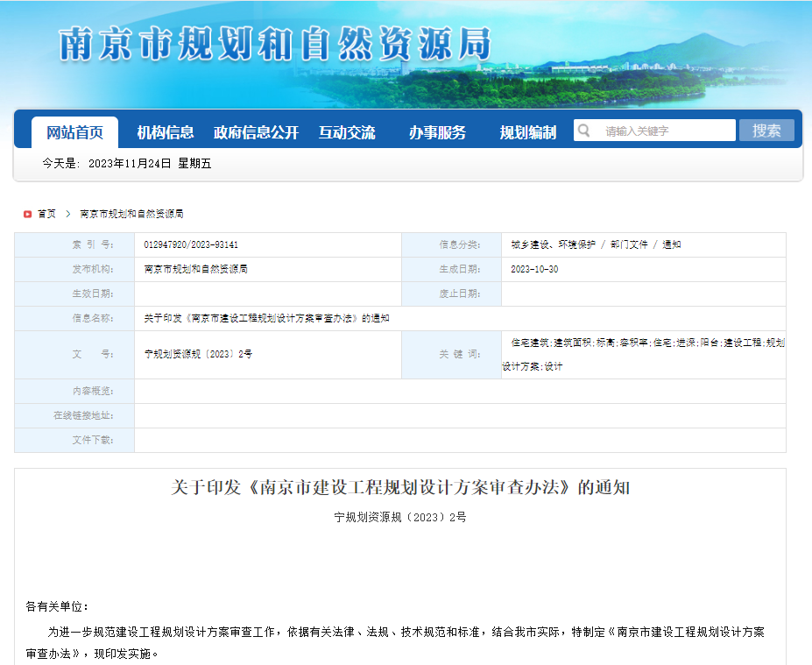812x665 pixels.
Task: Click the 索引号 label cell
Action: [x=74, y=244]
